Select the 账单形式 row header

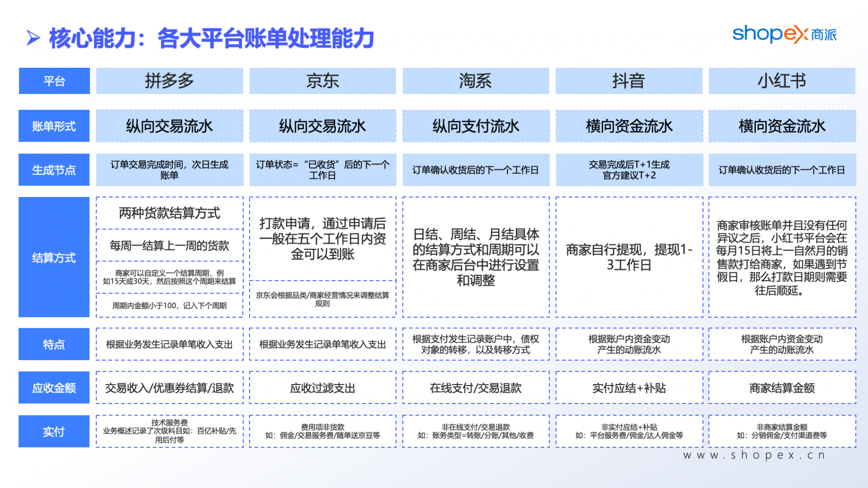(x=54, y=126)
